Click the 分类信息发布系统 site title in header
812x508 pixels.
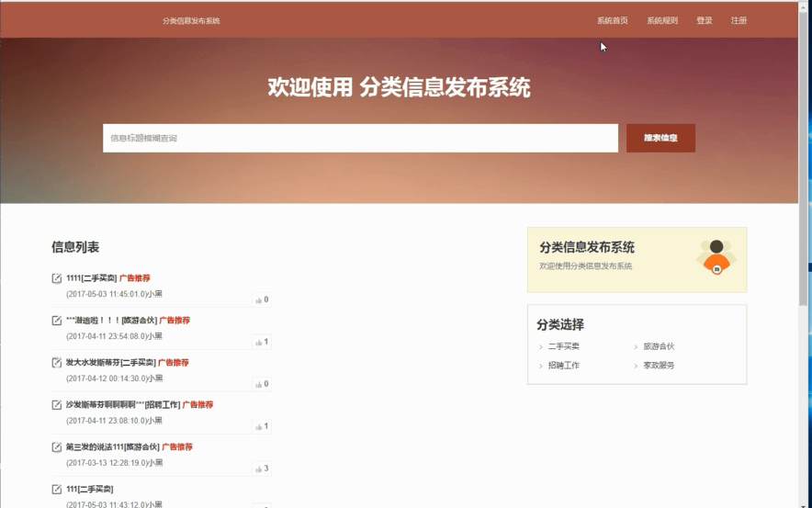point(191,21)
